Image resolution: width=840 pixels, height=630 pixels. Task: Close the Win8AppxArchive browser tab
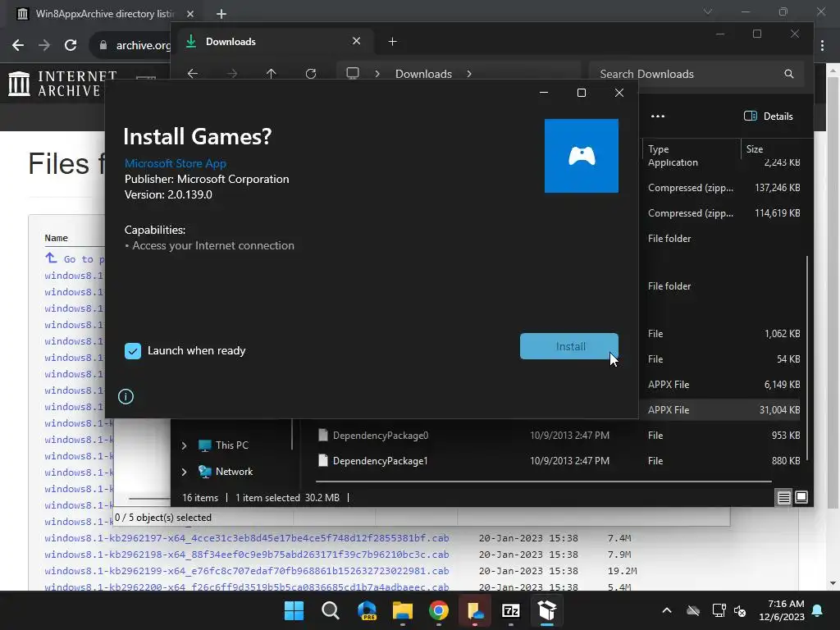pos(190,14)
